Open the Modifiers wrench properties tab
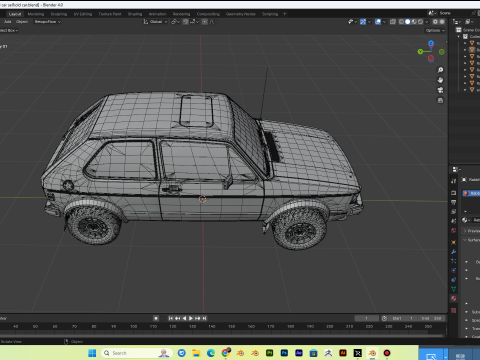Screen dimensions: 480x360 tap(453, 252)
